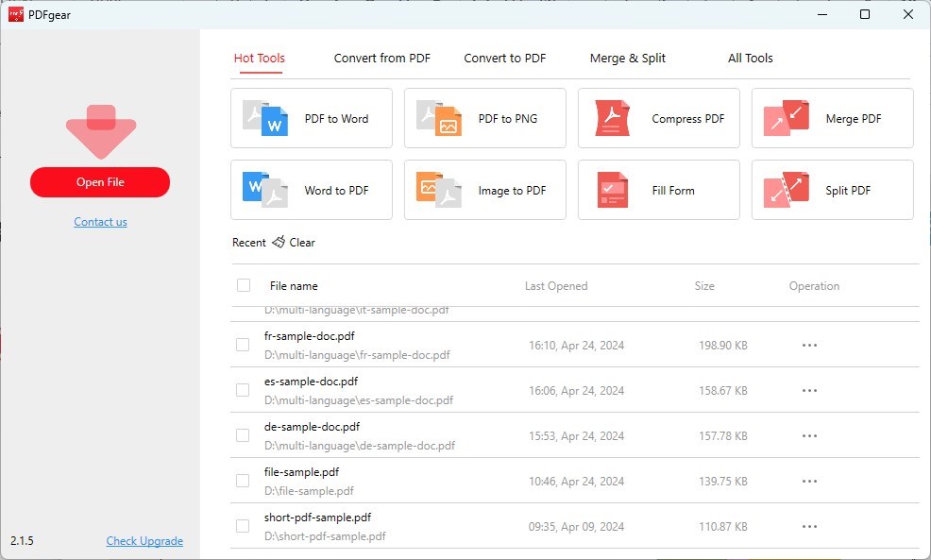Open the Split PDF tool
Viewport: 931px width, 560px height.
click(832, 190)
